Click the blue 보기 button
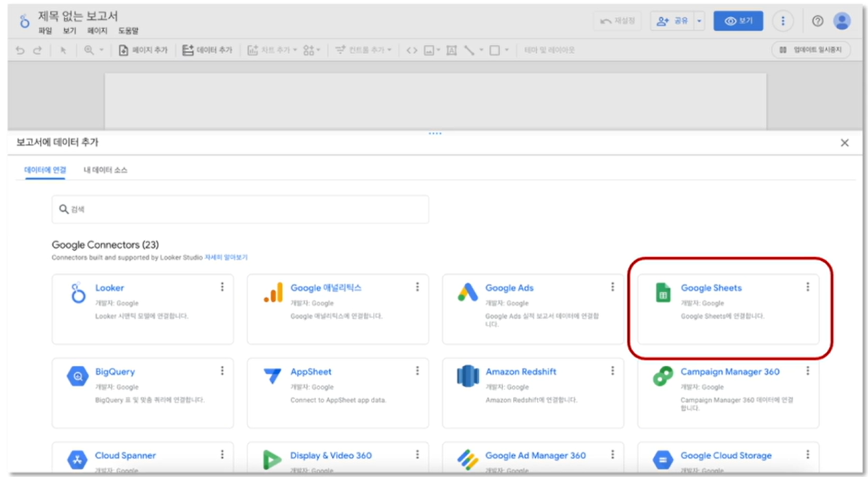This screenshot has height=477, width=868. (738, 21)
